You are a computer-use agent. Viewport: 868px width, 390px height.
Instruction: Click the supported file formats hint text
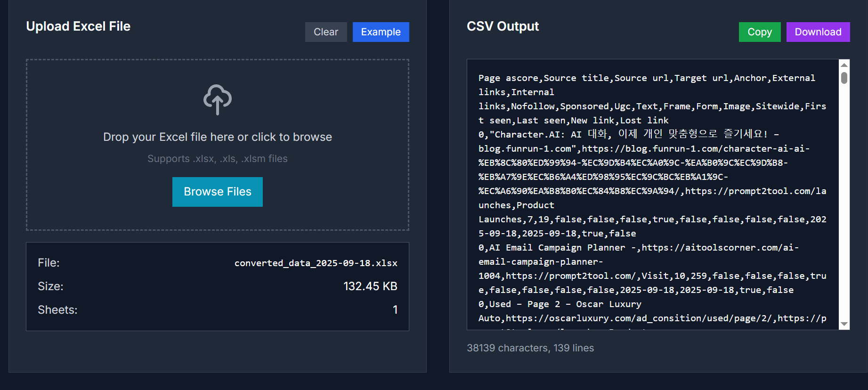point(217,159)
